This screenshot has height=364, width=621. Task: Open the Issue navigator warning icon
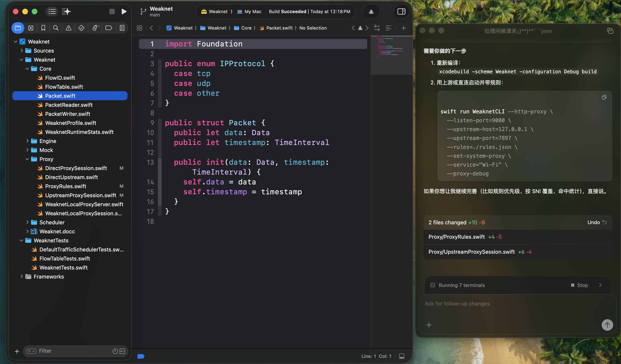68,28
